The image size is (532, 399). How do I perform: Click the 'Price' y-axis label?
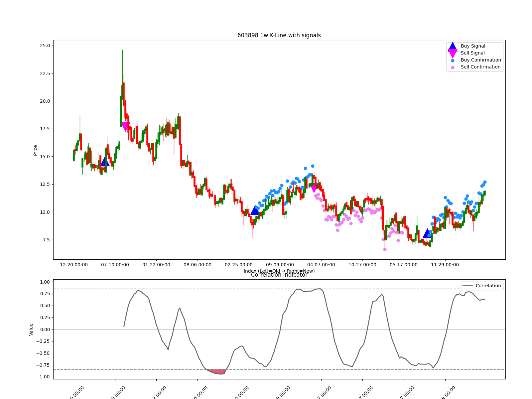(x=35, y=150)
